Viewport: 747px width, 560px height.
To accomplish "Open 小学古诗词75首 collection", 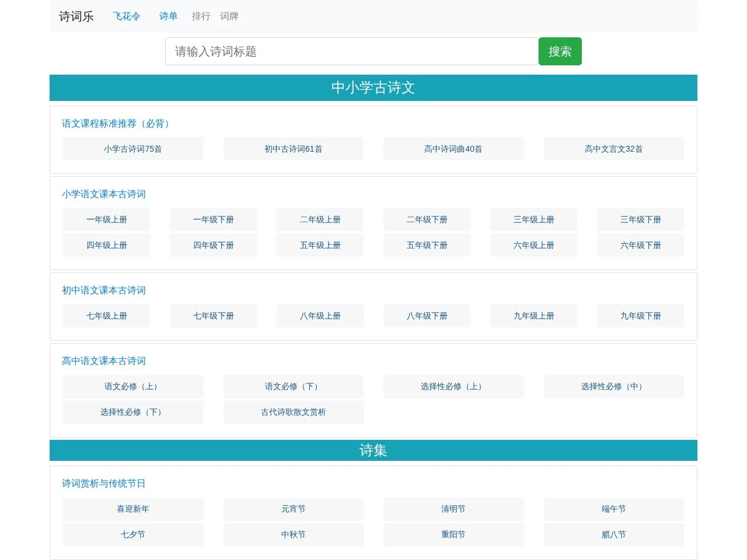I will 132,149.
